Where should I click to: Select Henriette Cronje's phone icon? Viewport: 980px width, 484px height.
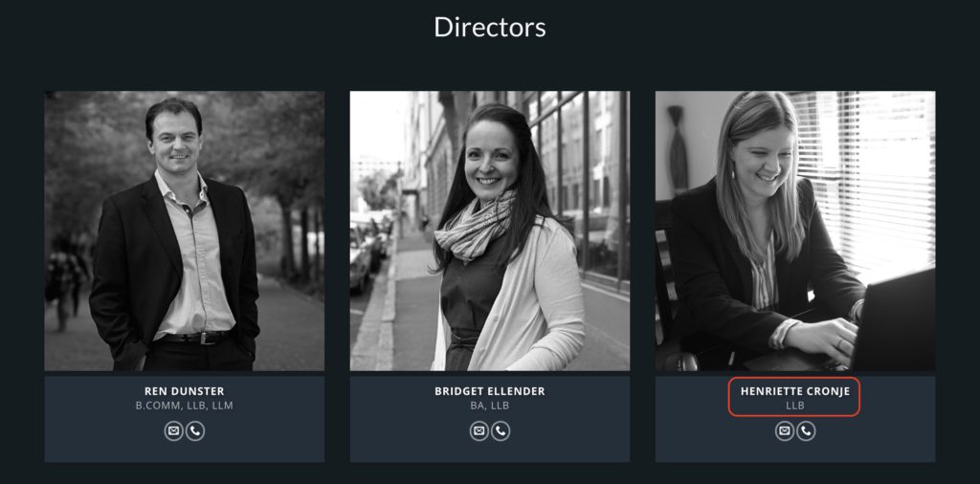pyautogui.click(x=806, y=431)
